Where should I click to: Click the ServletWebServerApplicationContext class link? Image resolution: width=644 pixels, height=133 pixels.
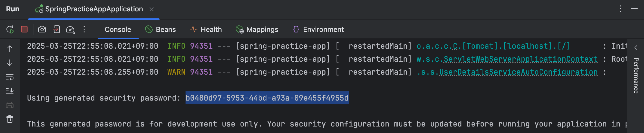pyautogui.click(x=520, y=59)
